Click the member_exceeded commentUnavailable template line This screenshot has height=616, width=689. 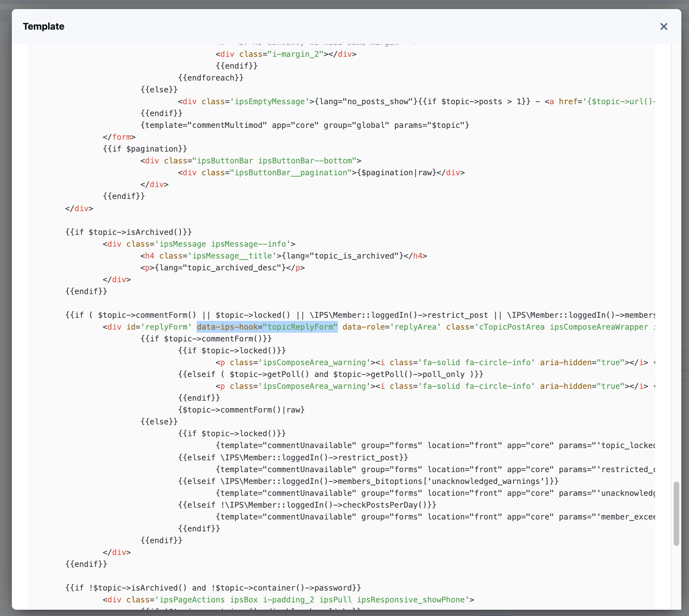click(435, 517)
